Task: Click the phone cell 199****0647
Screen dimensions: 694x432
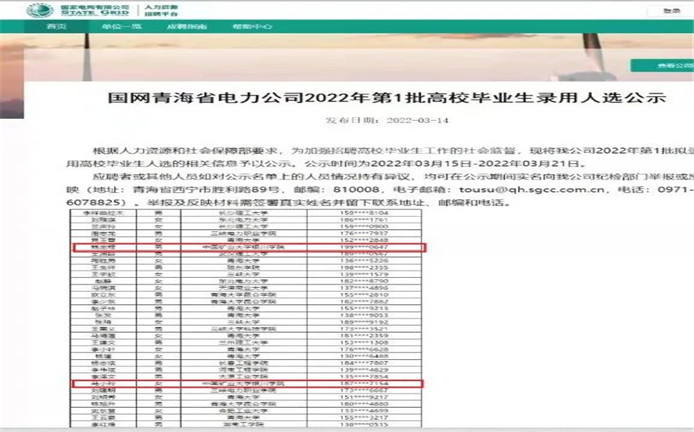Action: click(364, 247)
